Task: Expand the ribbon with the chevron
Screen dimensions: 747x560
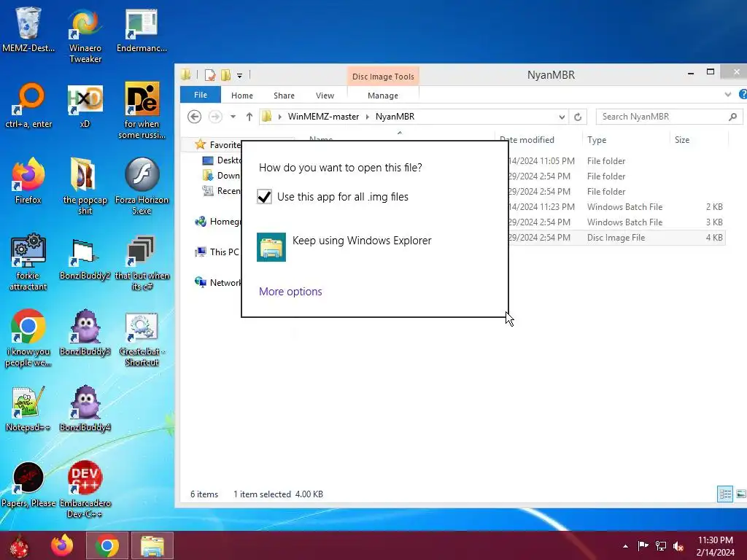Action: point(728,94)
